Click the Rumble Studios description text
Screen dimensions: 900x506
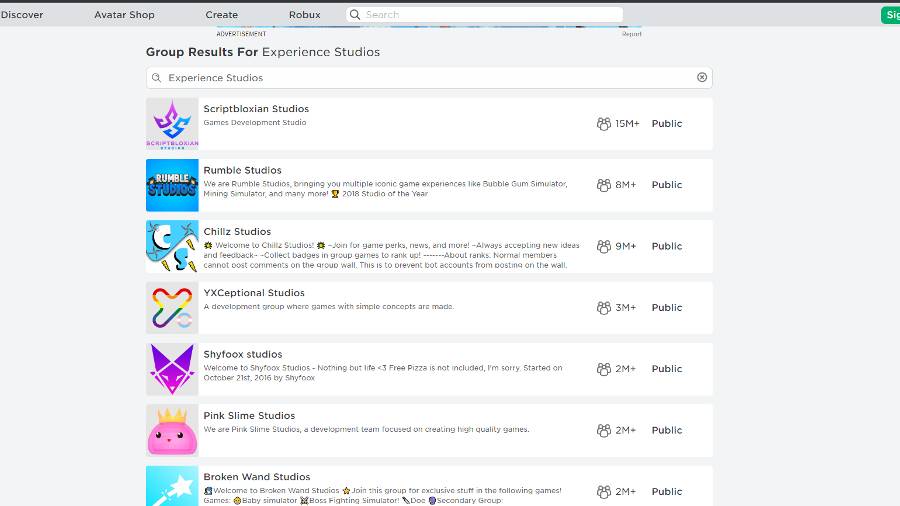pos(385,189)
